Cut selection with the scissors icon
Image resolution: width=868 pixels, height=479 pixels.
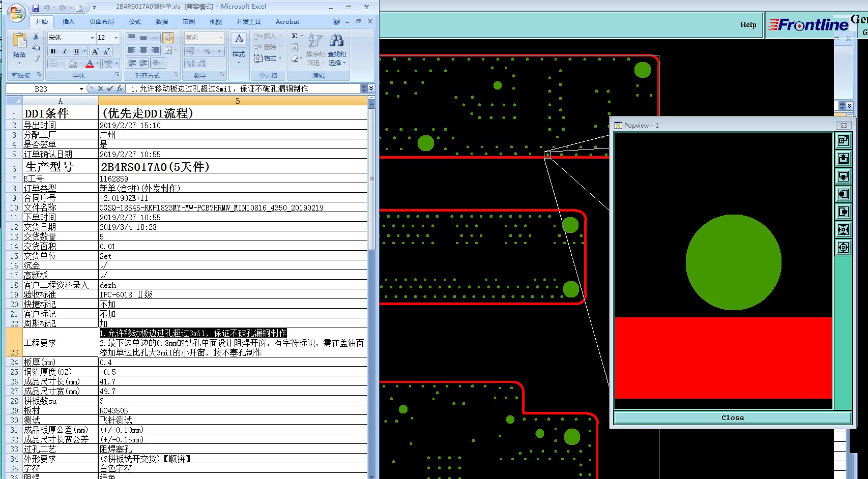click(x=36, y=37)
